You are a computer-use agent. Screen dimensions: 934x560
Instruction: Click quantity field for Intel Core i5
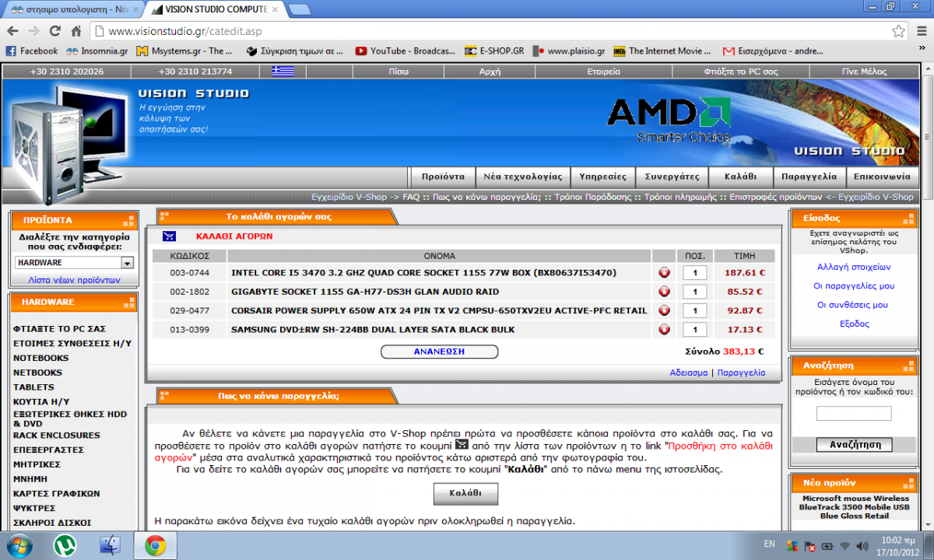695,273
